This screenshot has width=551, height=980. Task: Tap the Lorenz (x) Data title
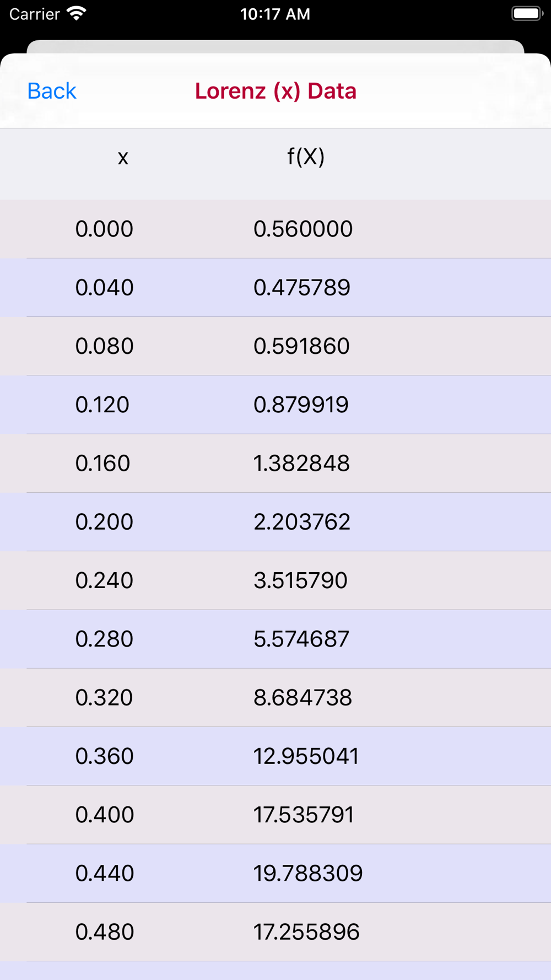click(275, 91)
